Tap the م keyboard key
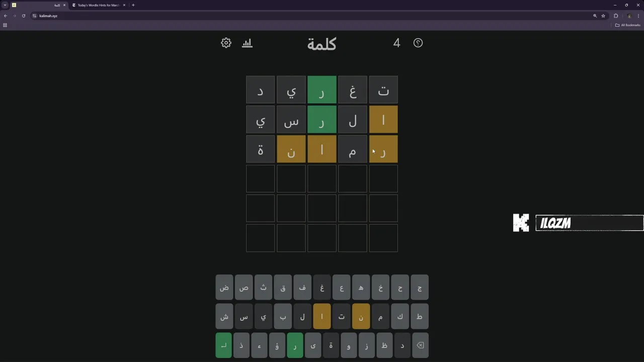This screenshot has height=362, width=644. click(x=380, y=317)
